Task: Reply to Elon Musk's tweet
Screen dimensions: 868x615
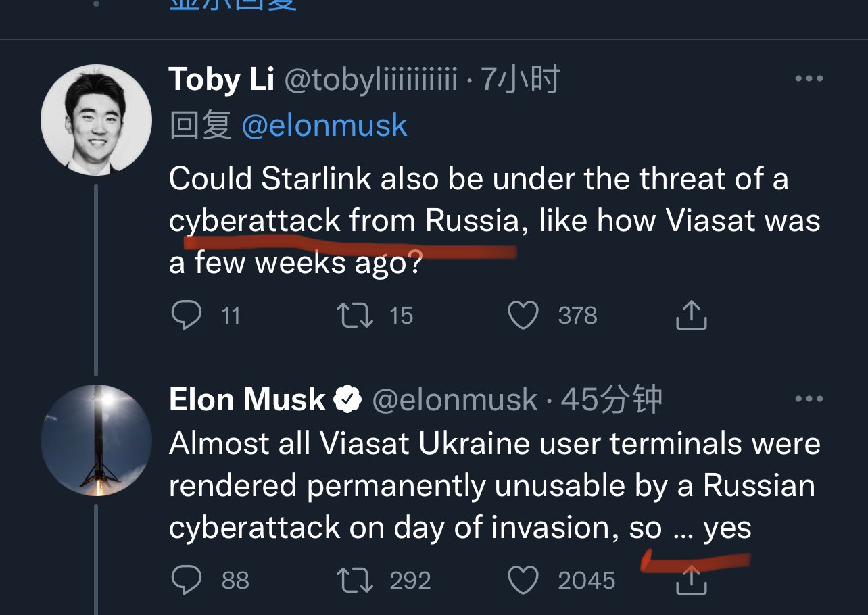Action: point(186,581)
